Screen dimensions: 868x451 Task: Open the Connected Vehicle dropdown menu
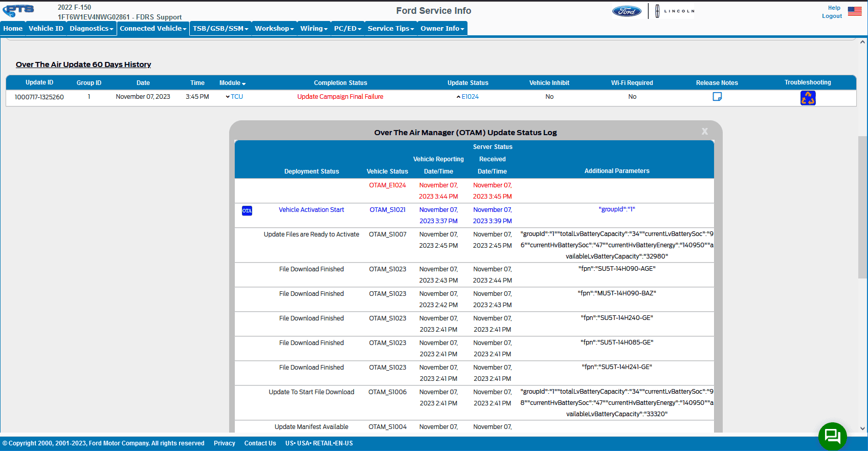point(153,29)
